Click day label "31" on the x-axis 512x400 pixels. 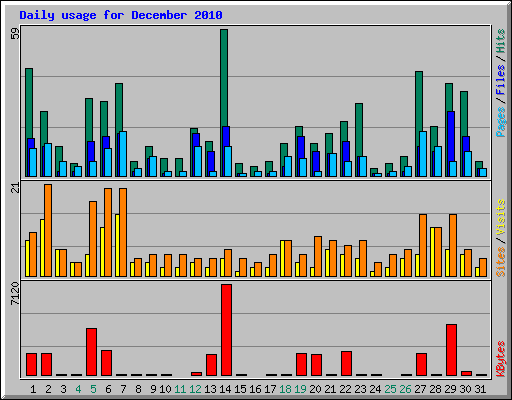point(480,389)
